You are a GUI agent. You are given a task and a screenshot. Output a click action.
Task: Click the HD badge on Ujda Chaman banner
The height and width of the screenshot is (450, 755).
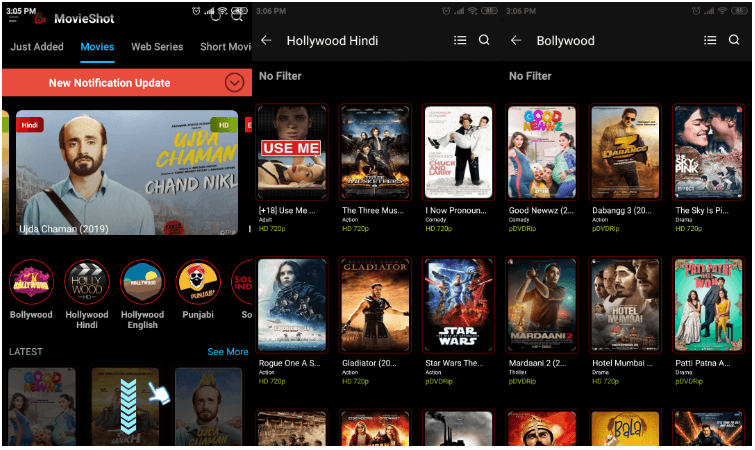pos(224,125)
